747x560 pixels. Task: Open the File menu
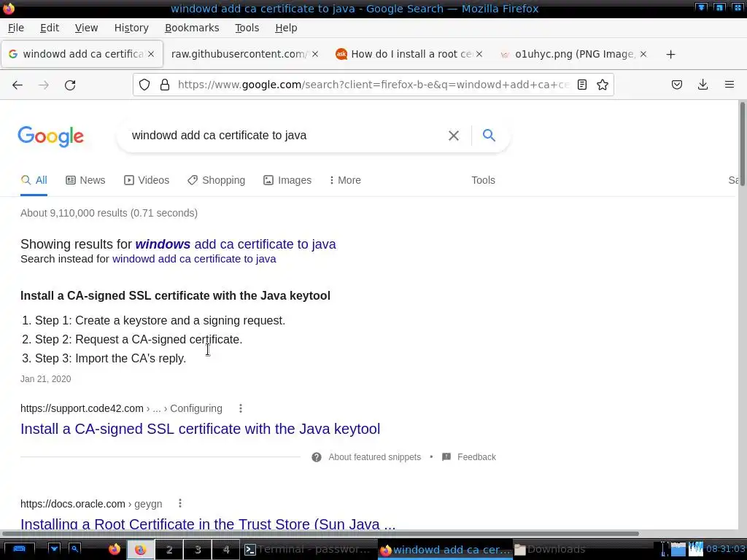(x=16, y=28)
